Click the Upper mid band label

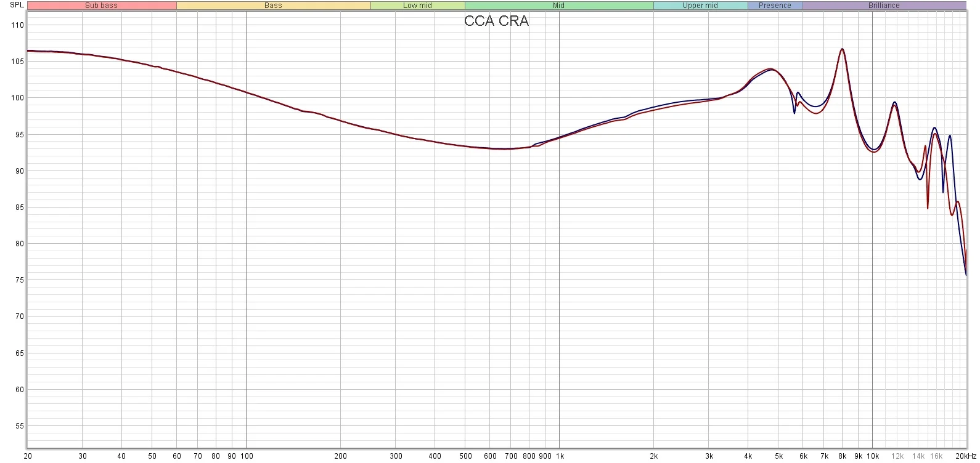pos(700,6)
